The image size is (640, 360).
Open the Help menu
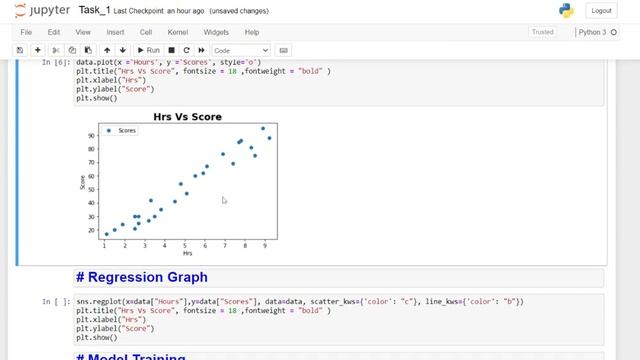252,32
